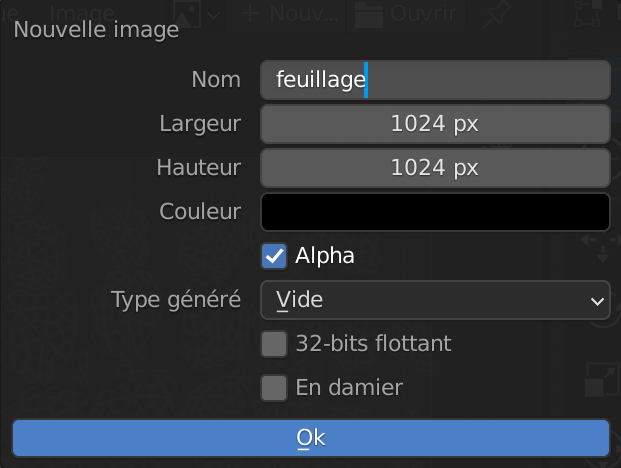Click the folder icon beside Ouvrir

[x=370, y=13]
